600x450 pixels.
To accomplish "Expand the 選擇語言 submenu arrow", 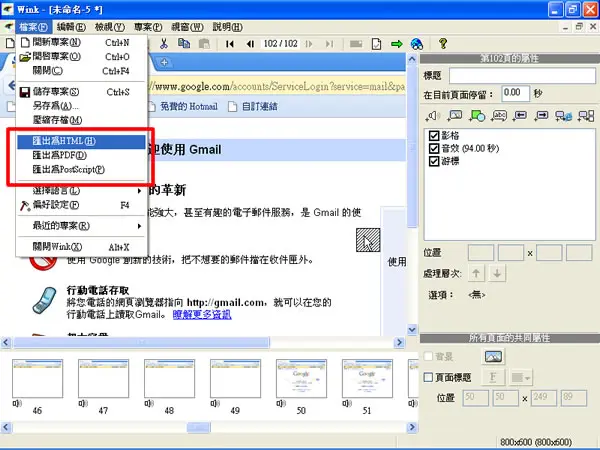I will pos(139,191).
